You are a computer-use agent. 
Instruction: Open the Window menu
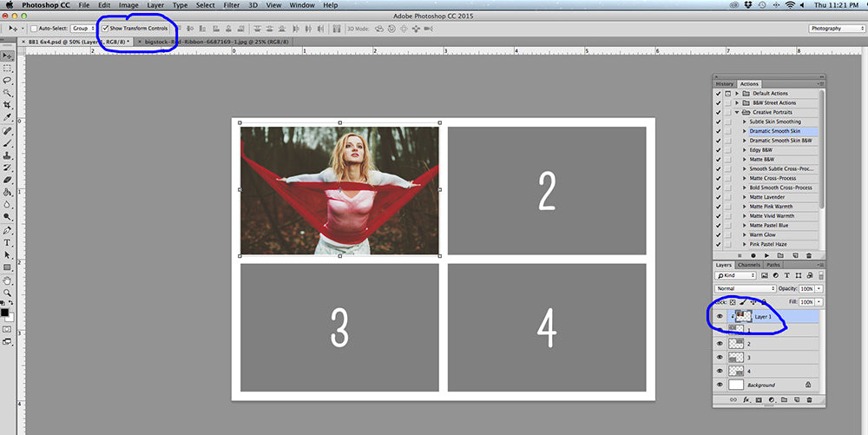[x=302, y=5]
